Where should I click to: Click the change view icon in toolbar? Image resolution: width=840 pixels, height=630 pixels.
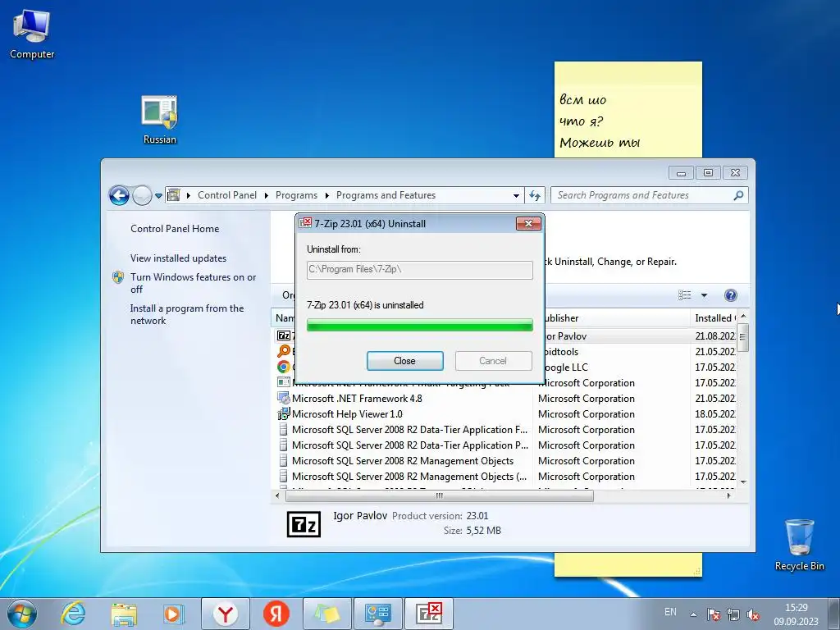tap(685, 295)
